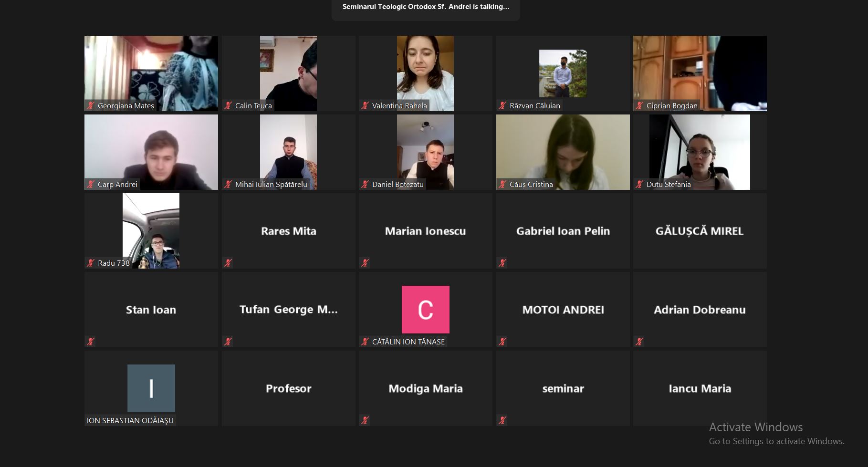Click the Profesor participant tile
Screen dimensions: 868x467
pyautogui.click(x=289, y=388)
